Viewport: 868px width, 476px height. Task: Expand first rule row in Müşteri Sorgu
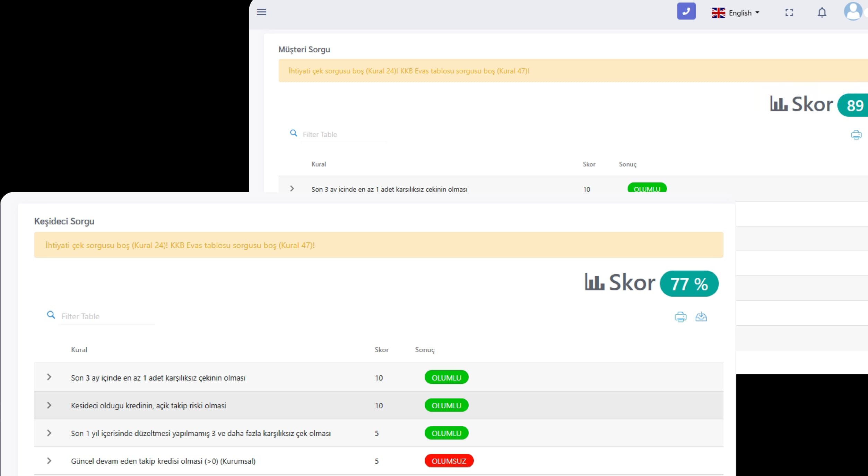coord(292,188)
